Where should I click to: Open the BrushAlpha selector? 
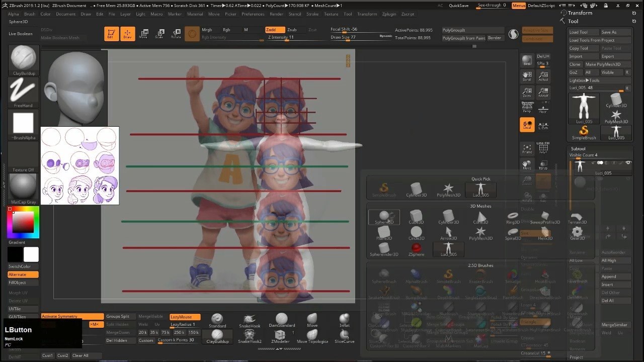[x=23, y=126]
